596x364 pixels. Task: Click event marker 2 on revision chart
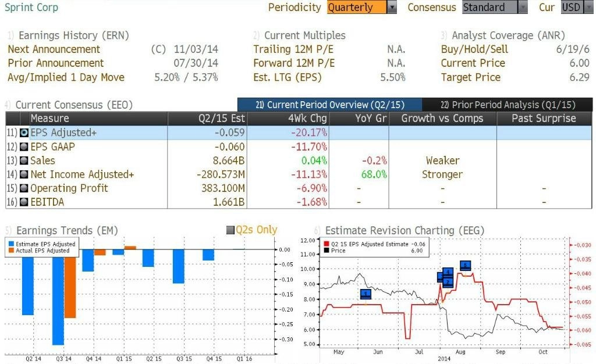[448, 283]
